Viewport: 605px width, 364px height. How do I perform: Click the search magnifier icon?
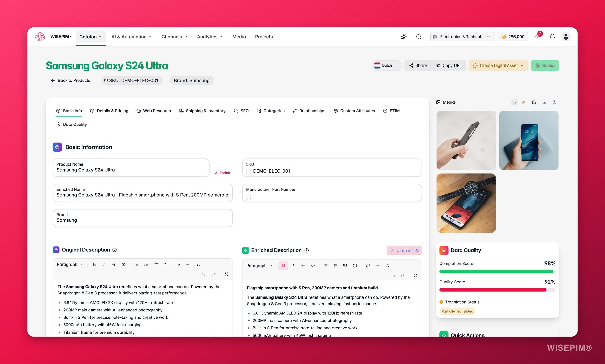click(419, 37)
